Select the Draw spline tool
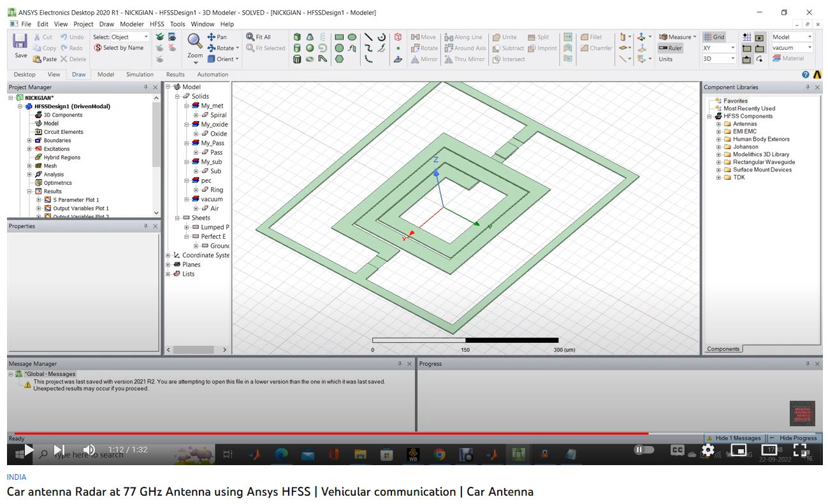This screenshot has height=504, width=828. pyautogui.click(x=368, y=48)
